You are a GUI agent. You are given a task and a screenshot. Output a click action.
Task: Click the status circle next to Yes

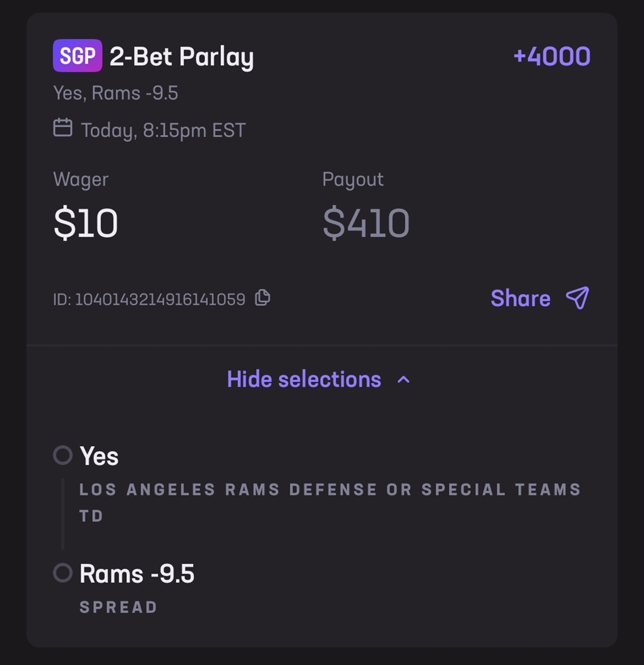click(x=63, y=455)
